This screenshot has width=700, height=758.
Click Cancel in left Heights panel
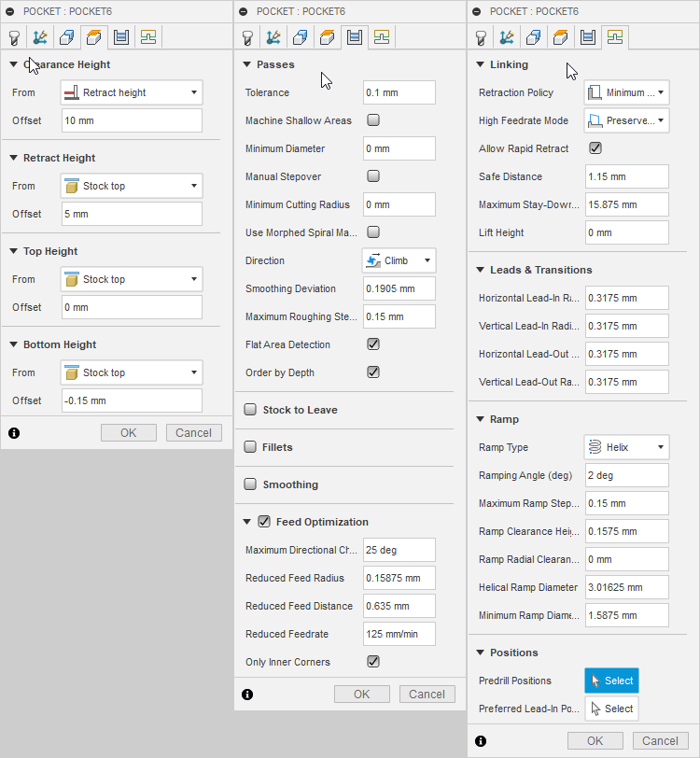[194, 432]
